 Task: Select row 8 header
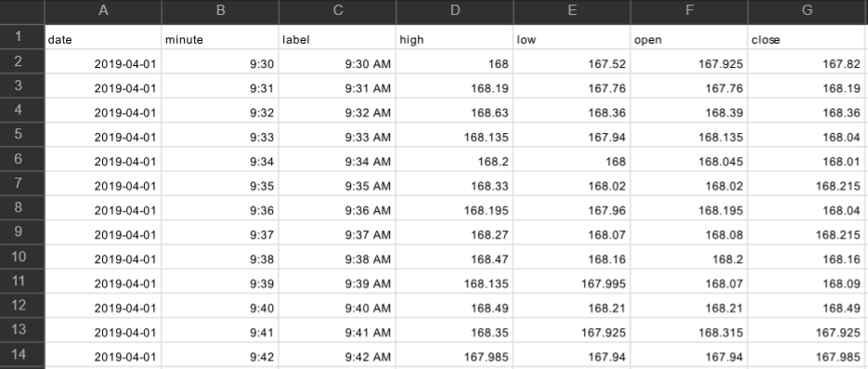click(22, 208)
